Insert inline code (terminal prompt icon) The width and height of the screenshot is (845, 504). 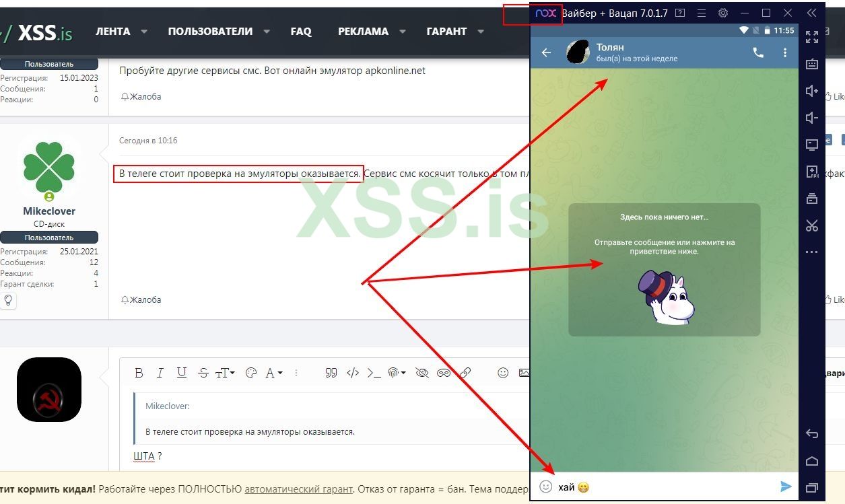point(374,373)
